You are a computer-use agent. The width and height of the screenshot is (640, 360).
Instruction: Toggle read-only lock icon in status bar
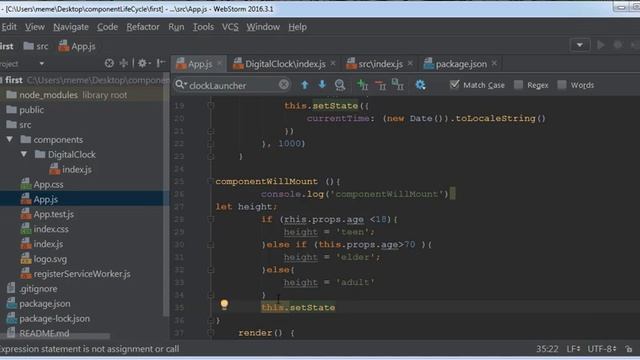tap(629, 349)
